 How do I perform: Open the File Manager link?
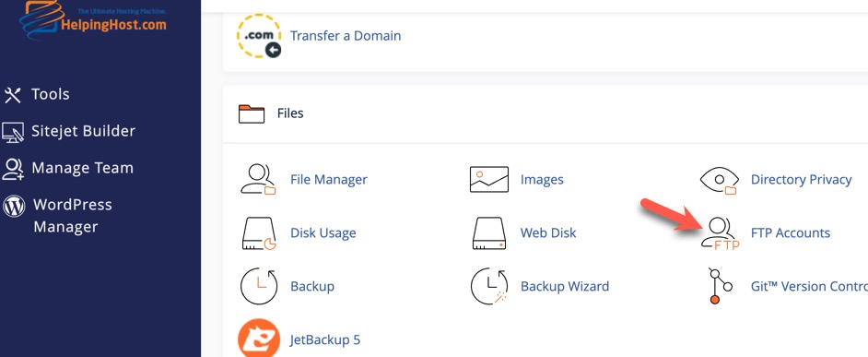click(x=329, y=180)
